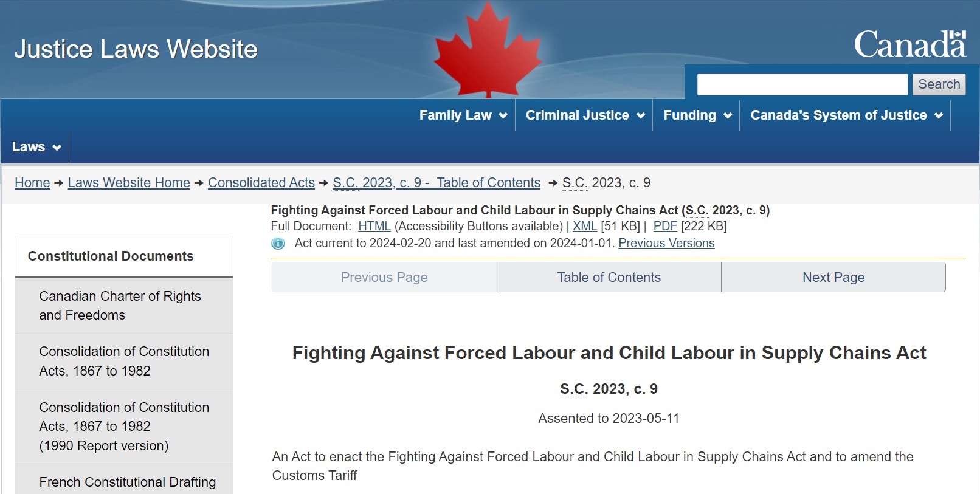Open Canada's System of Justice menu
This screenshot has height=494, width=980.
pyautogui.click(x=846, y=115)
